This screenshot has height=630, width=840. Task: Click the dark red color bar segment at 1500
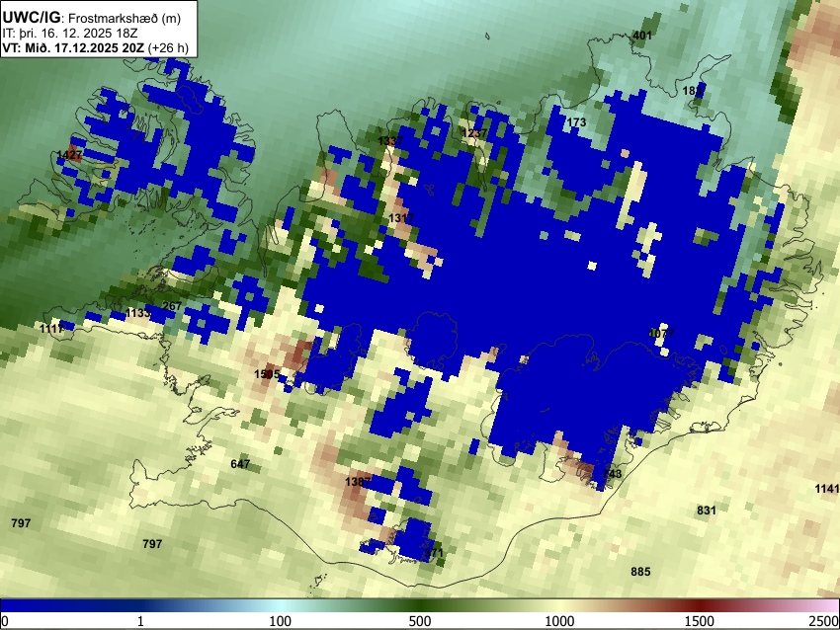coord(699,605)
